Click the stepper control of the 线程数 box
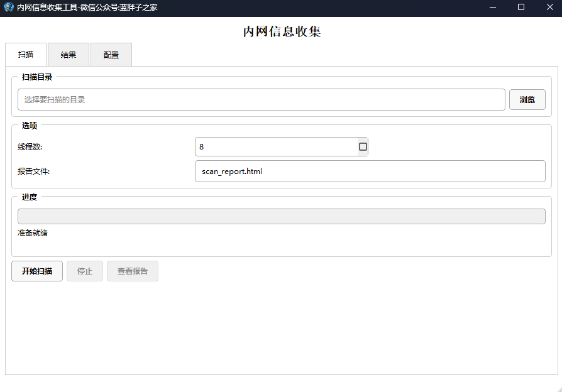This screenshot has height=392, width=562. coord(363,146)
